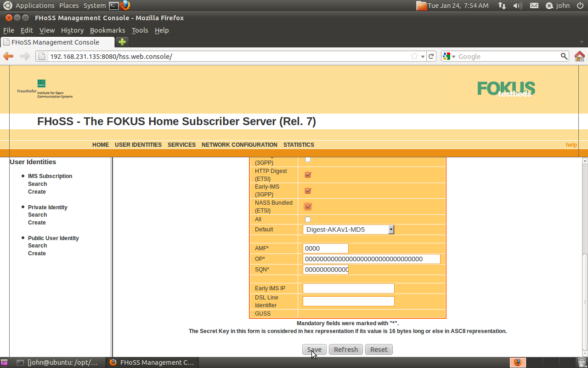Open NETWORK CONFIGURATION navigation link
This screenshot has width=588, height=368.
pos(239,144)
